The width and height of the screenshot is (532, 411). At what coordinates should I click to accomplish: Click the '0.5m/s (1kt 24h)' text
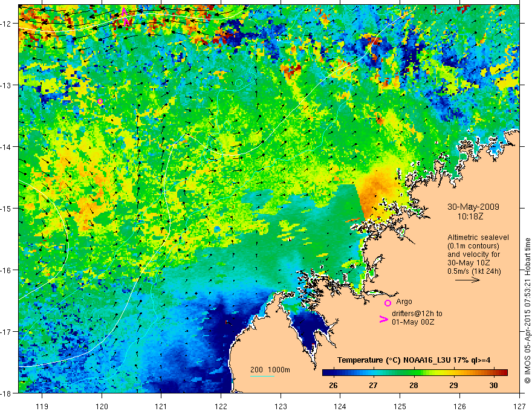pos(474,271)
